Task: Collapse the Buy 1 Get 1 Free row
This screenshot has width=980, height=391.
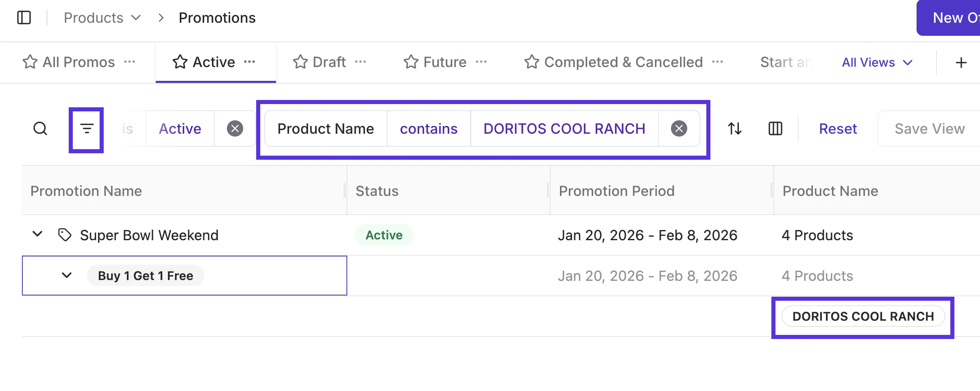Action: point(67,276)
